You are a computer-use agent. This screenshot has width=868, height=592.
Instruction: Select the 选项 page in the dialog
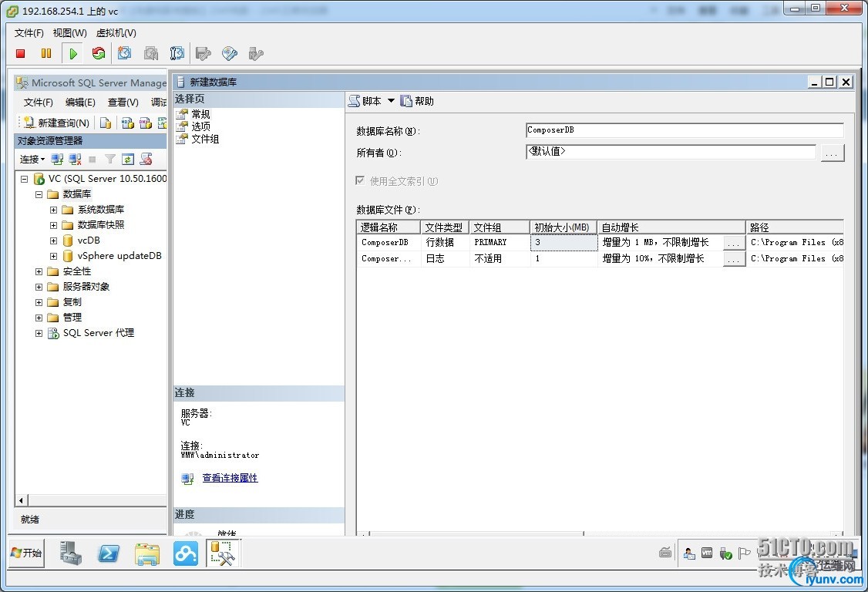click(200, 126)
